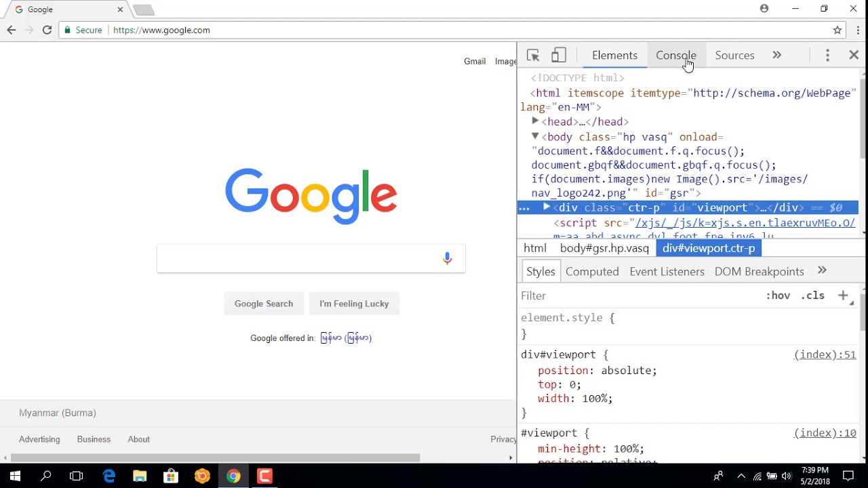Open the DevTools customize three-dot menu
868x488 pixels.
[827, 56]
